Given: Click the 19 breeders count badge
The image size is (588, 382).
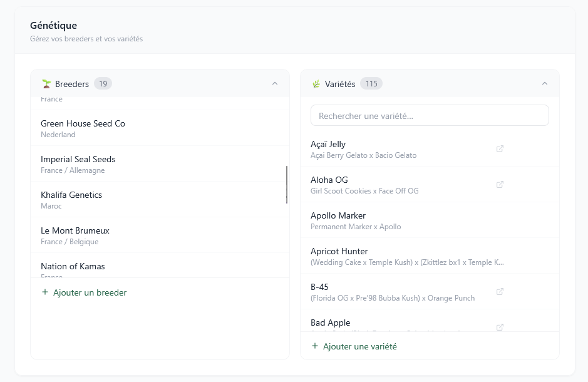Looking at the screenshot, I should click(103, 83).
